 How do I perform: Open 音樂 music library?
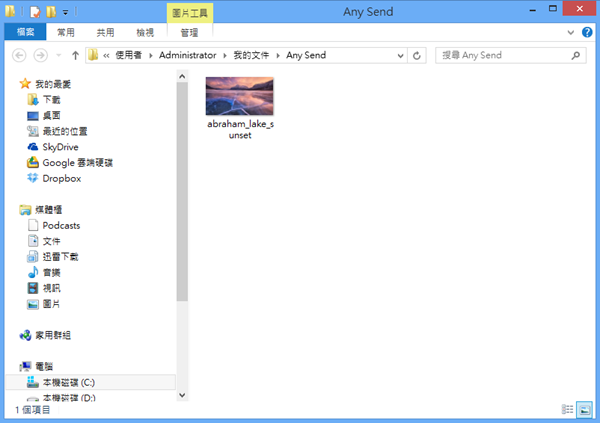pos(51,273)
